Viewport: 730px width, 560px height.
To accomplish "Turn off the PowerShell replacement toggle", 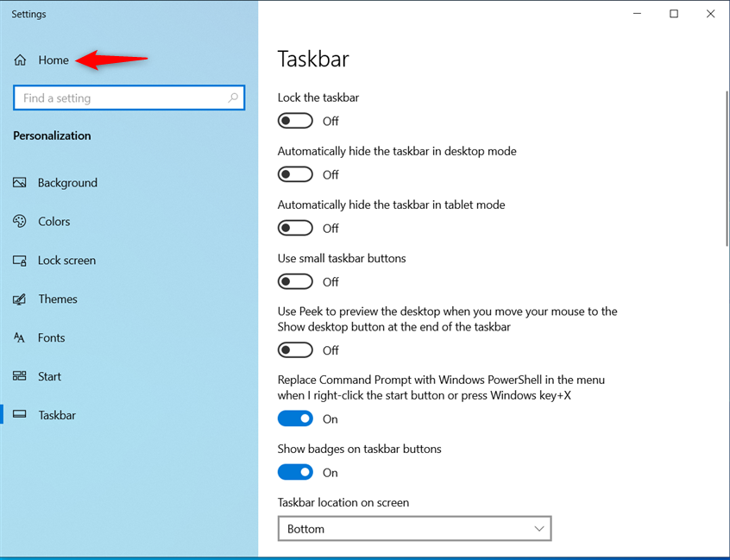I will [295, 418].
